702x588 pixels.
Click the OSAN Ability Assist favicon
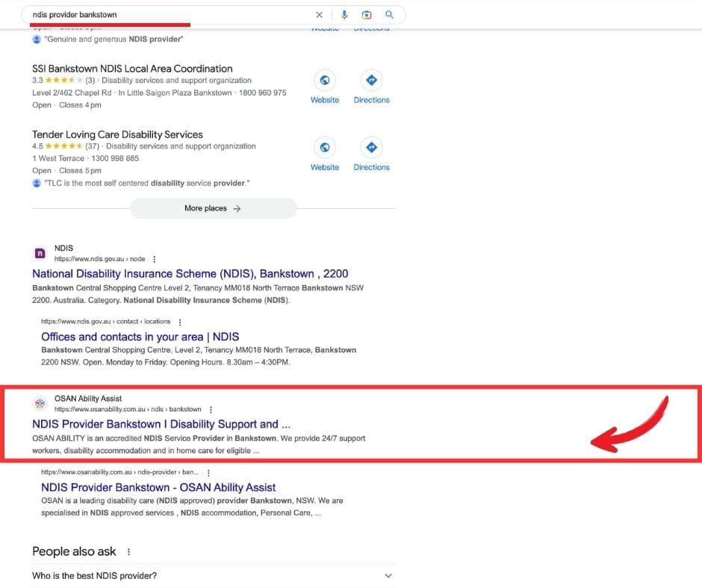(x=40, y=404)
